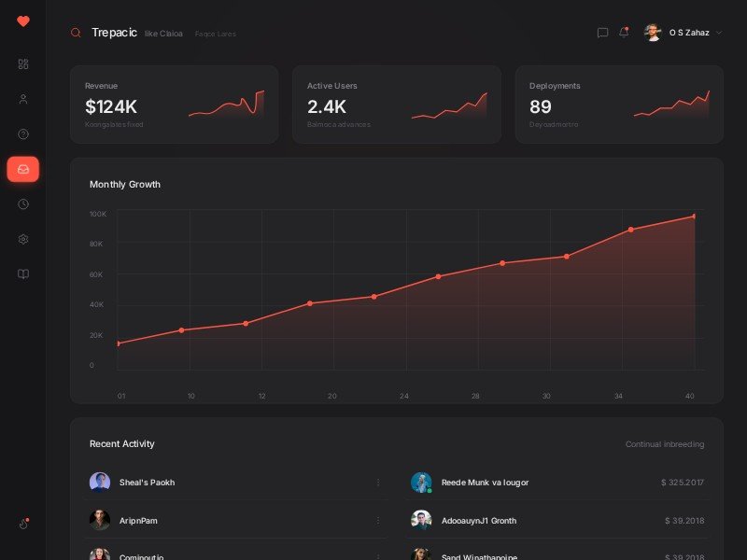Select the Deployments stat card
Image resolution: width=747 pixels, height=560 pixels.
pos(618,104)
